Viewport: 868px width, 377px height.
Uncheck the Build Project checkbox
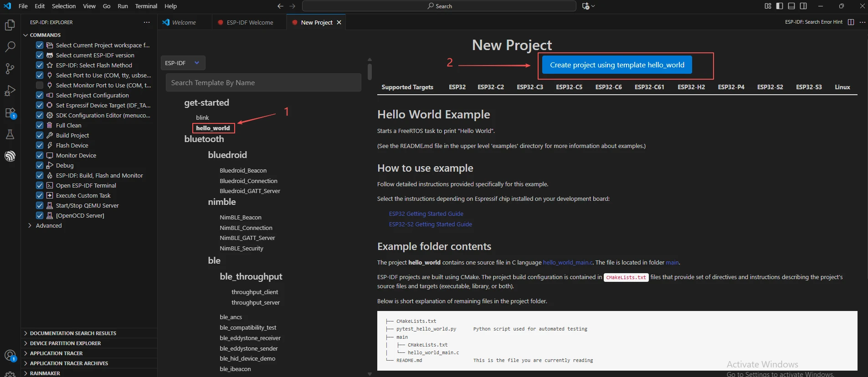coord(40,135)
